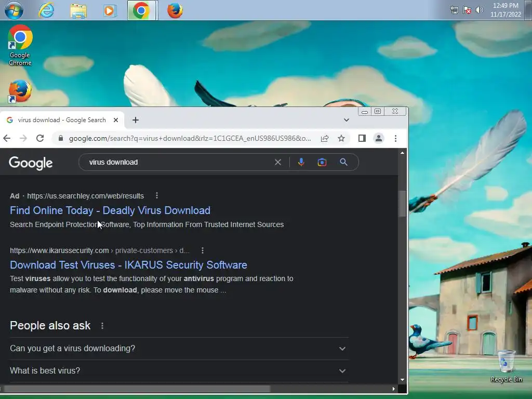Open Download Test Viruses - IKARUS link
Viewport: 532px width, 399px height.
(128, 264)
